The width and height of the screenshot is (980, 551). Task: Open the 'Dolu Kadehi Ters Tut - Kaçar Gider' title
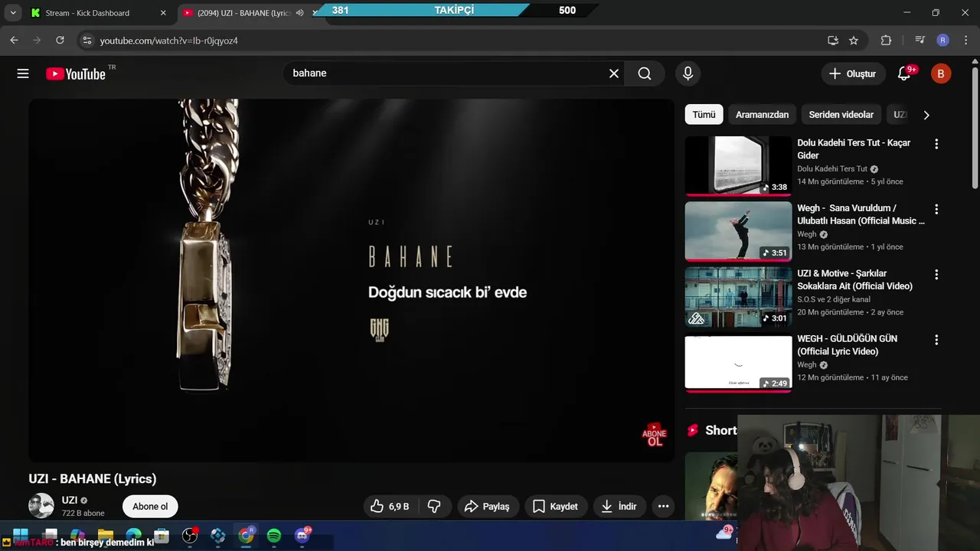854,149
